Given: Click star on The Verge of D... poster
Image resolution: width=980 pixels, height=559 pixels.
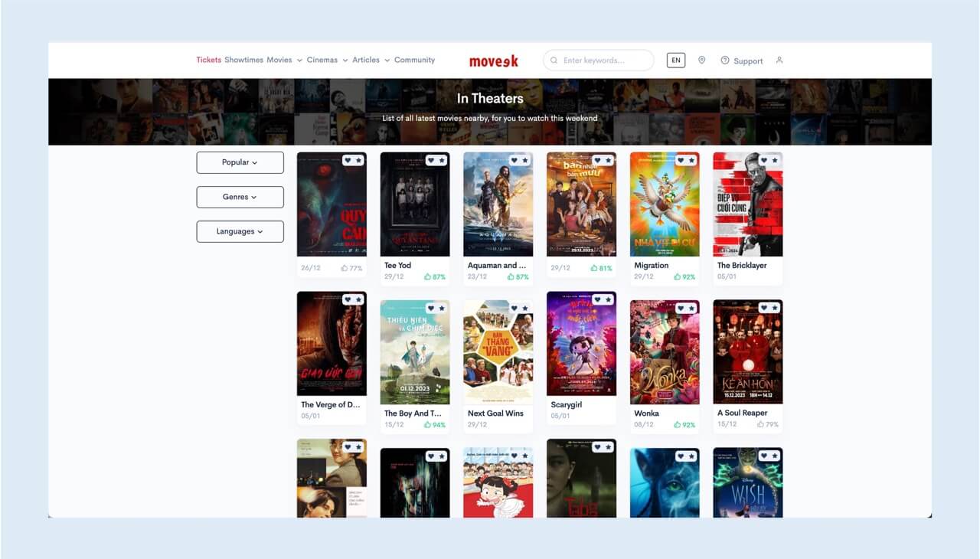Looking at the screenshot, I should click(358, 300).
